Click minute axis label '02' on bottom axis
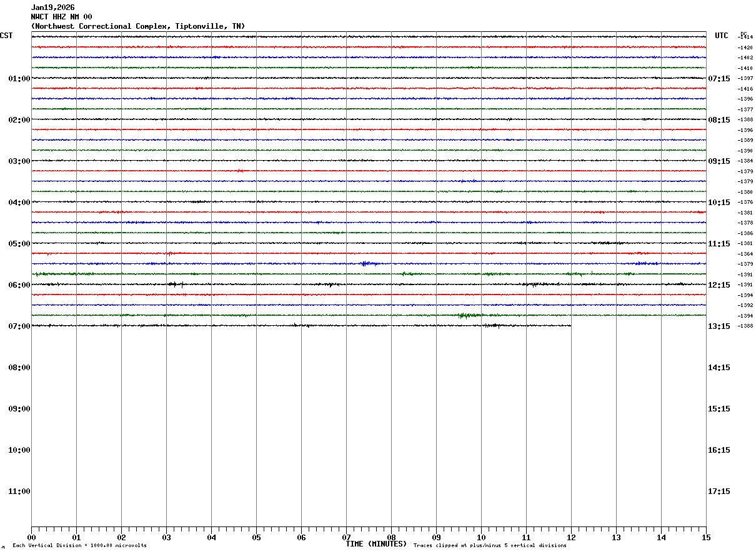756x554 pixels. (121, 538)
